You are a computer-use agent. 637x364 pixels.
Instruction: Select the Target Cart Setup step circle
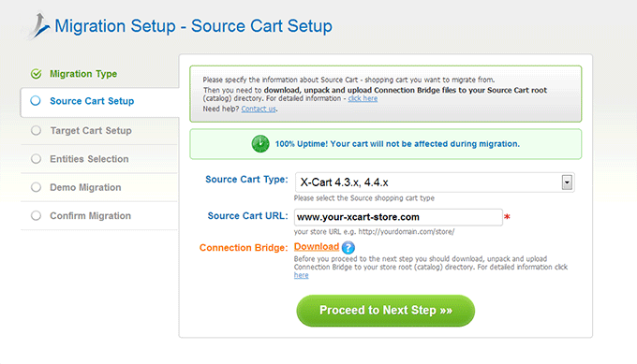click(x=36, y=130)
